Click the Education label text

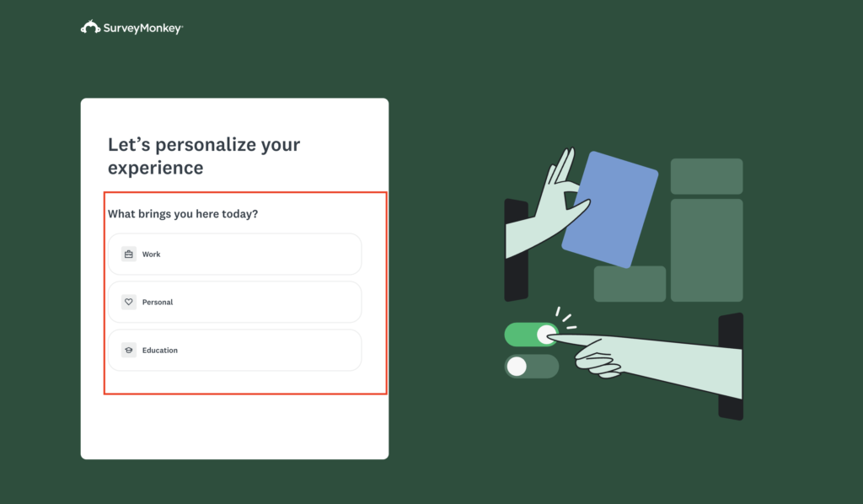click(x=160, y=350)
